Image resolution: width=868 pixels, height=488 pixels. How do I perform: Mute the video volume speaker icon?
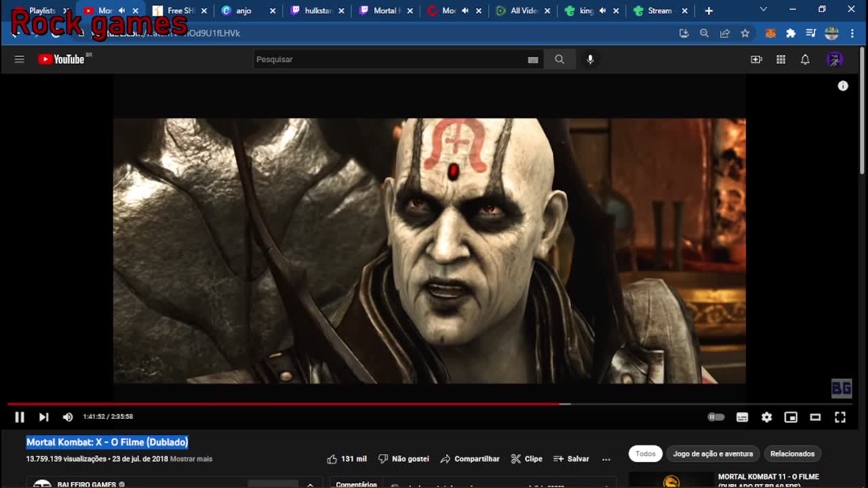68,417
